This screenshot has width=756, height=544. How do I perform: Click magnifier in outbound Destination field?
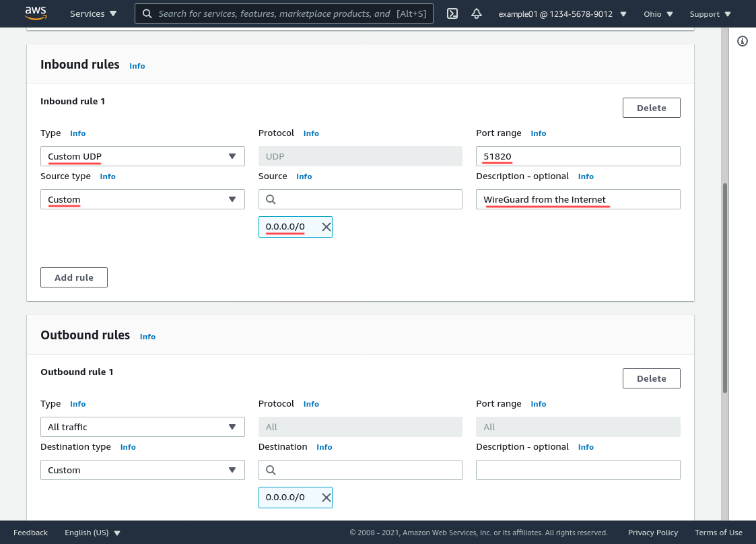pos(271,470)
